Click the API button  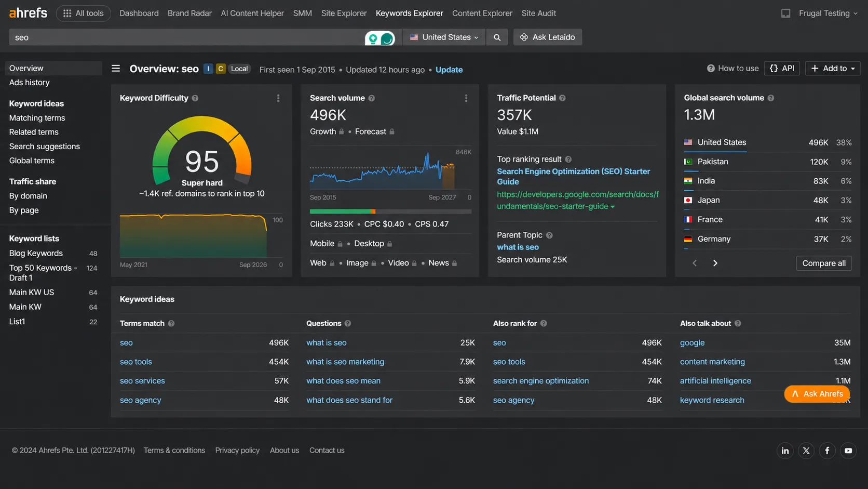click(782, 69)
